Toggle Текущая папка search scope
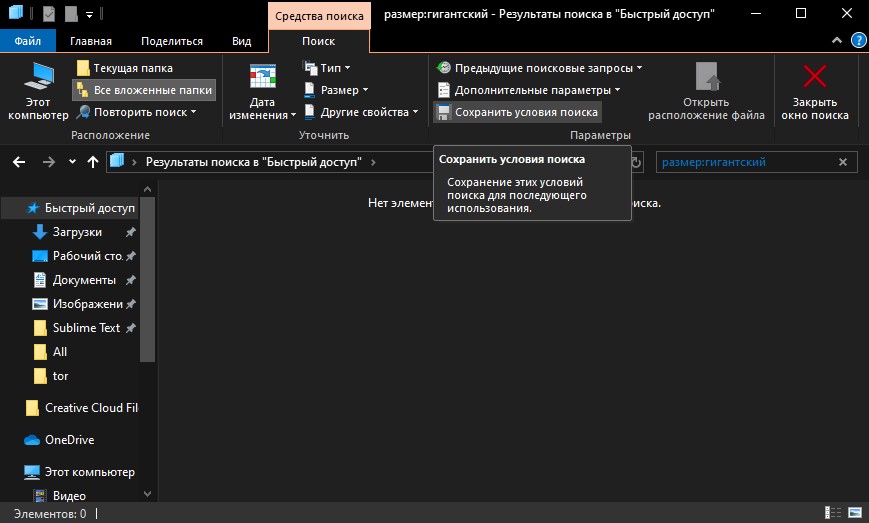Image resolution: width=869 pixels, height=523 pixels. click(124, 68)
